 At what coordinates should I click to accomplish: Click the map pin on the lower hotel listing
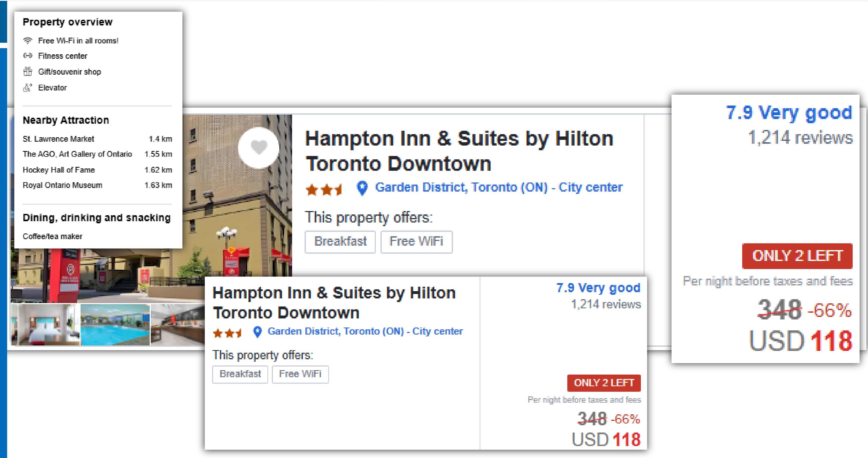(258, 332)
